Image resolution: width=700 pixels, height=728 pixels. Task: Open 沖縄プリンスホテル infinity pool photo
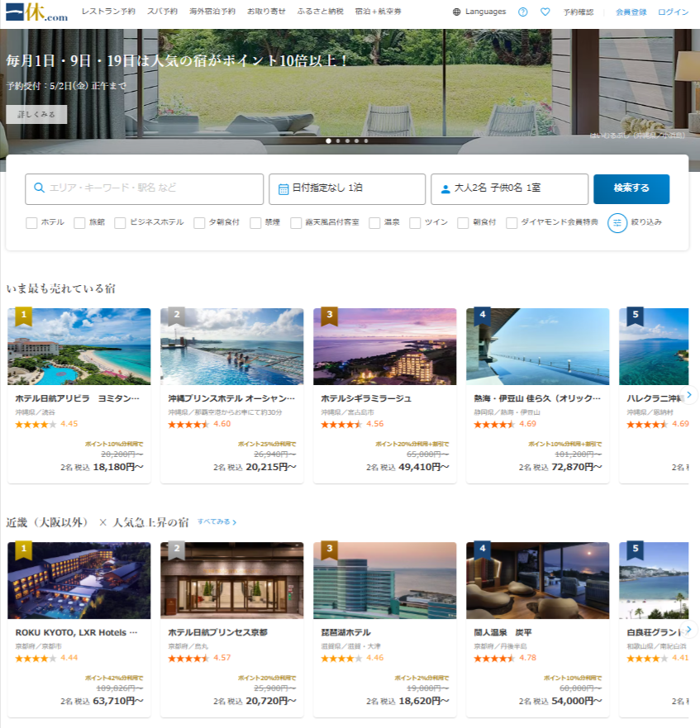click(x=231, y=346)
